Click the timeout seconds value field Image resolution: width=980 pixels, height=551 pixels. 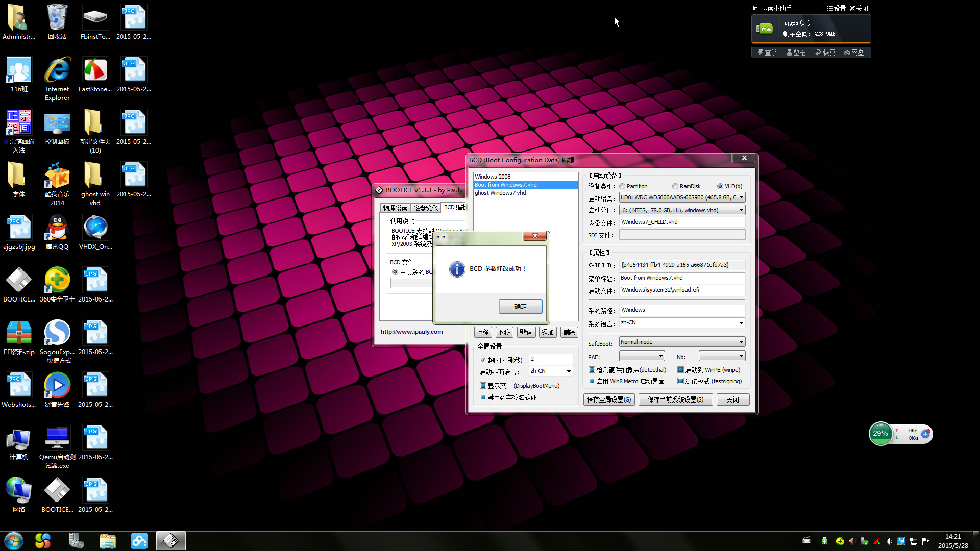coord(551,359)
